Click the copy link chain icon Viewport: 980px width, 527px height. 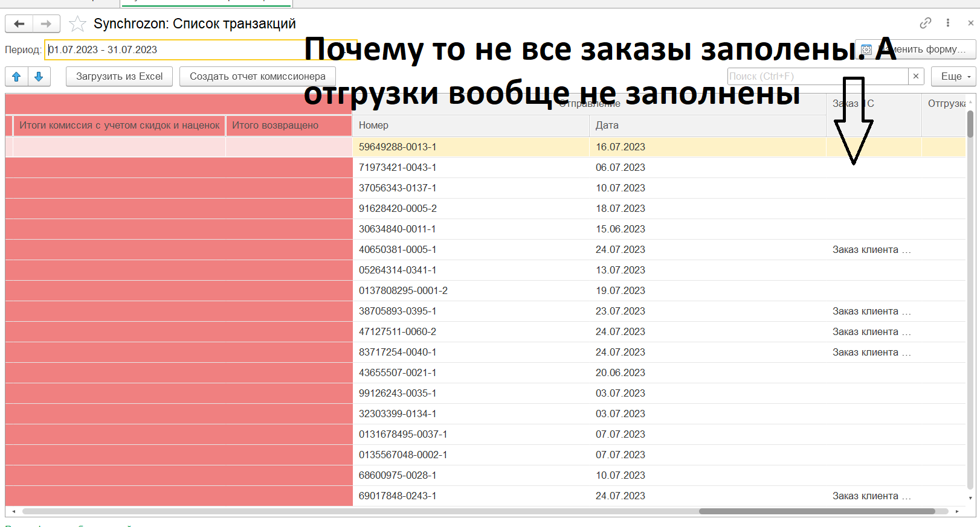925,23
